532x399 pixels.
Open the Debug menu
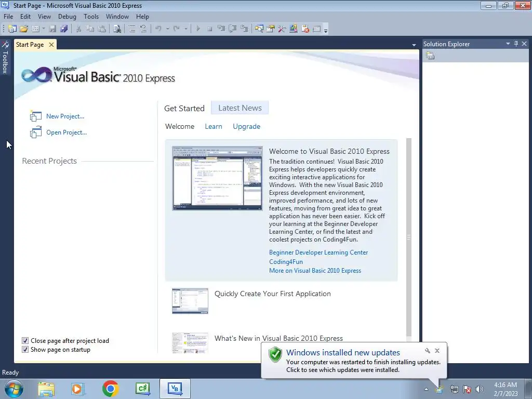pos(67,16)
